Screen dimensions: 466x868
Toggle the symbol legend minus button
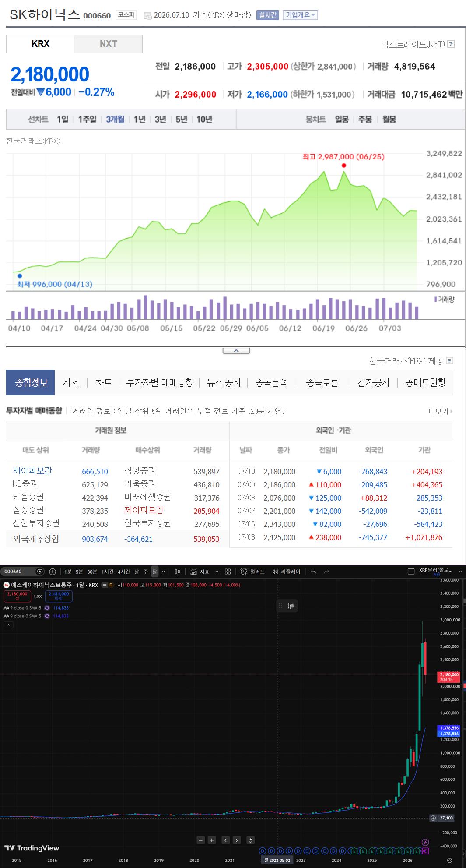pyautogui.click(x=105, y=585)
